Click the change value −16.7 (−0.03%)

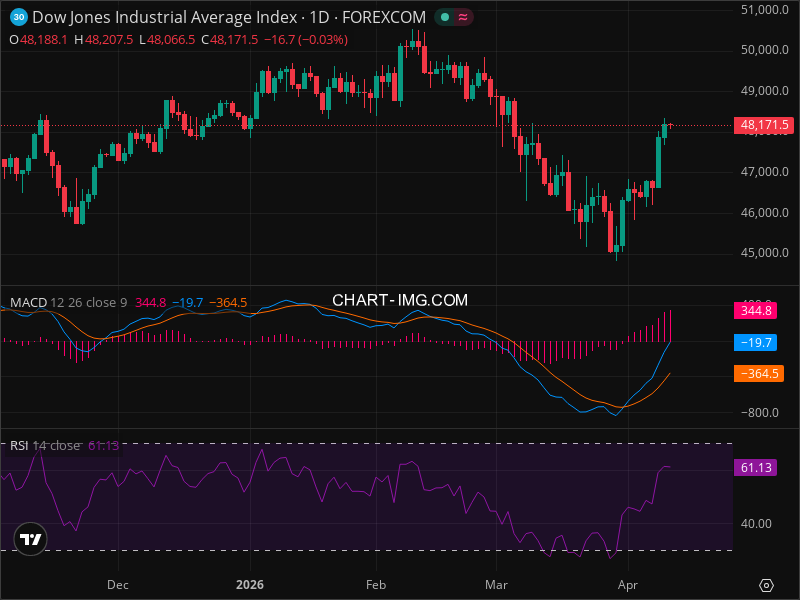click(306, 40)
